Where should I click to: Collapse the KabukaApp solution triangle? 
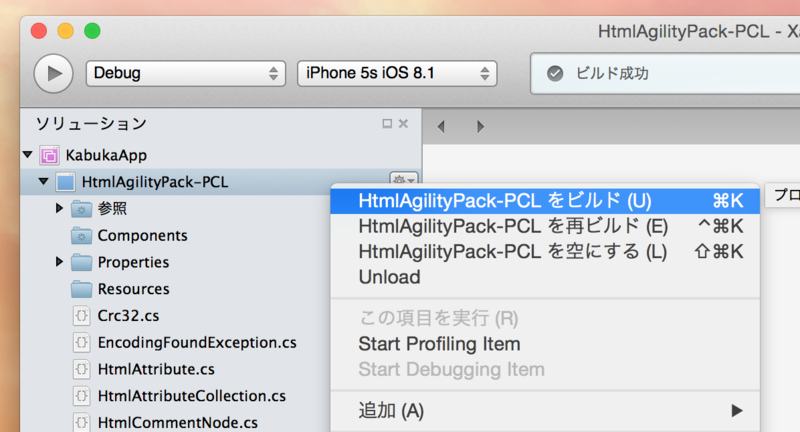[x=28, y=154]
